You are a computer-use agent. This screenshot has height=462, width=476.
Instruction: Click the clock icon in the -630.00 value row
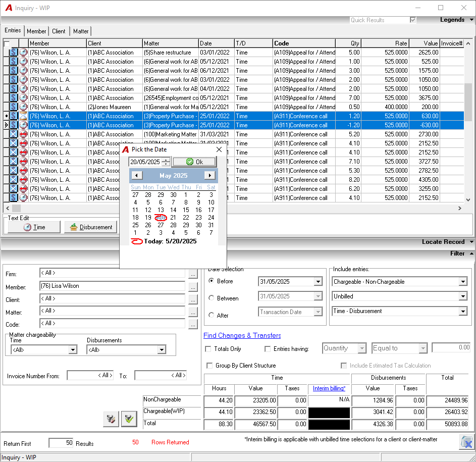tap(23, 125)
